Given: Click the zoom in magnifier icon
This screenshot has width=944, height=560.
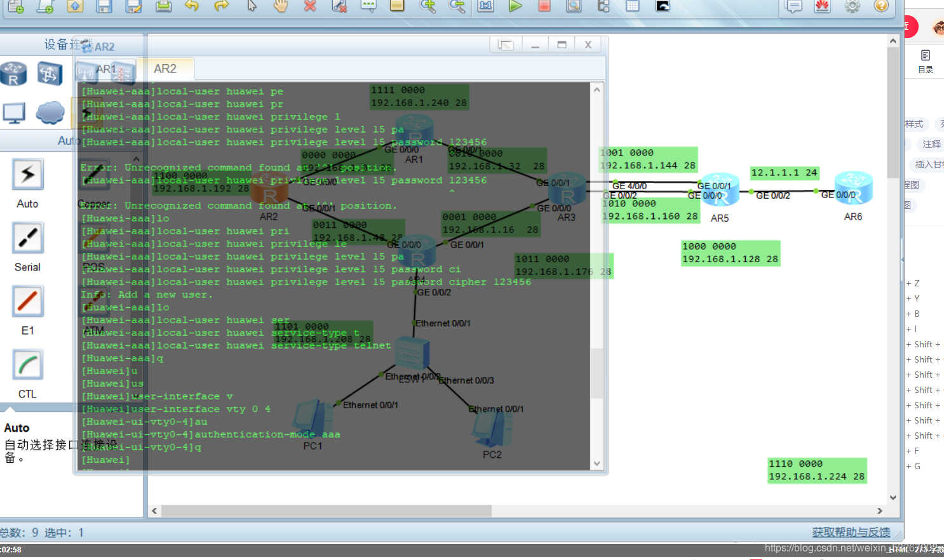Looking at the screenshot, I should click(428, 6).
